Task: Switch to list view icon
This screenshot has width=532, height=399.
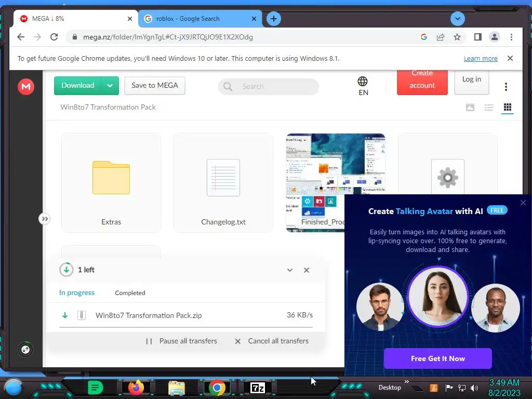Action: click(x=489, y=108)
